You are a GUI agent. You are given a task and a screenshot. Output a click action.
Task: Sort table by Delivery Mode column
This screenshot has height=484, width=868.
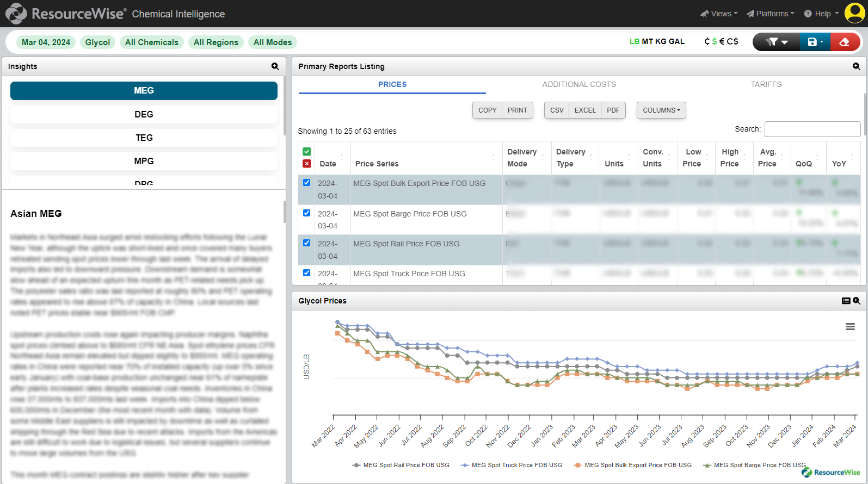[x=526, y=158]
